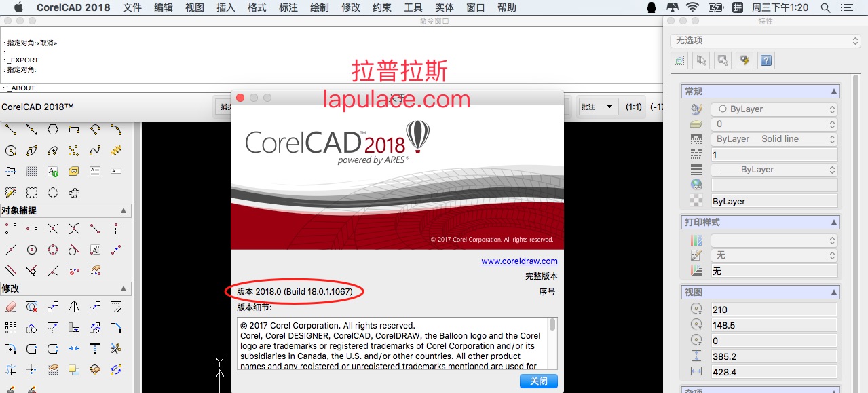Screen dimensions: 868x393
Task: Open the 文件 menu
Action: 132,7
